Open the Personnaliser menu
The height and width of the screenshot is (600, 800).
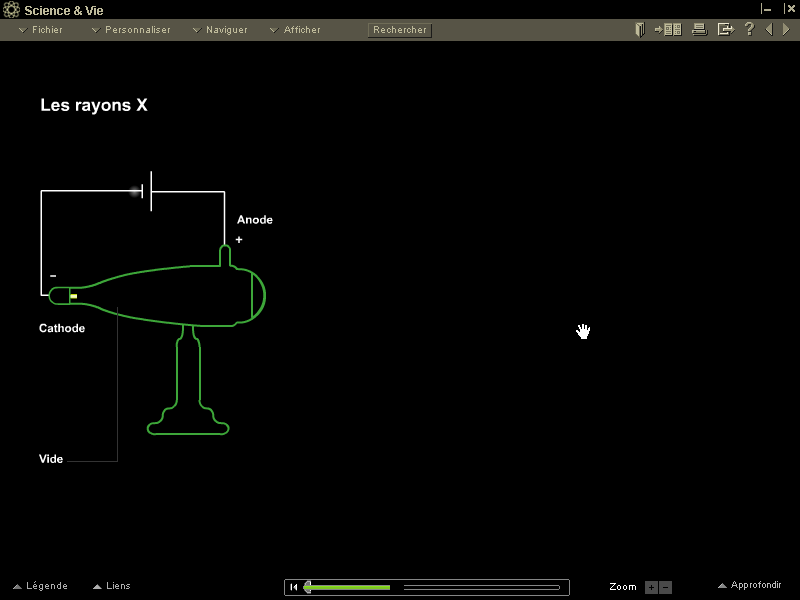tap(131, 30)
